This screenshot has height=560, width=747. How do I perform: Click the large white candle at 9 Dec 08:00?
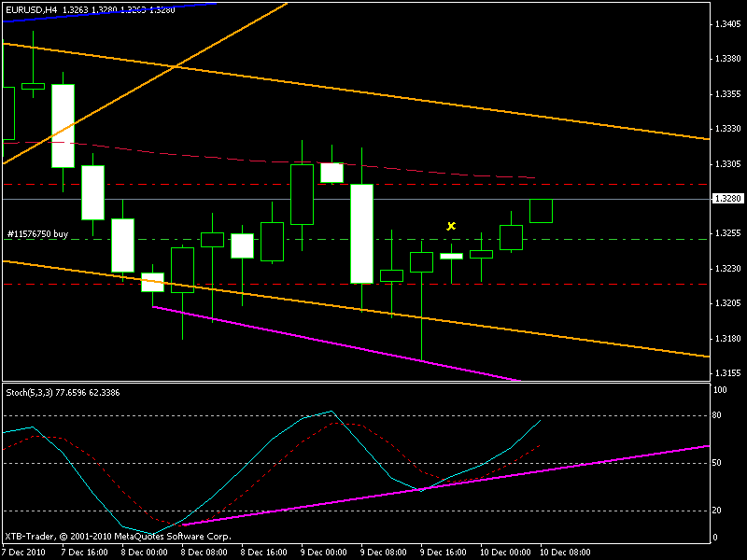[362, 233]
